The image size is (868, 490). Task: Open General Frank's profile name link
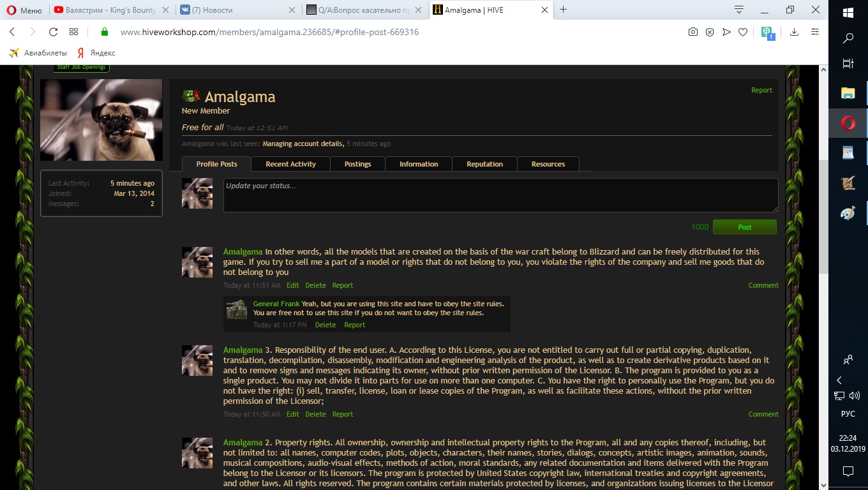click(x=276, y=304)
